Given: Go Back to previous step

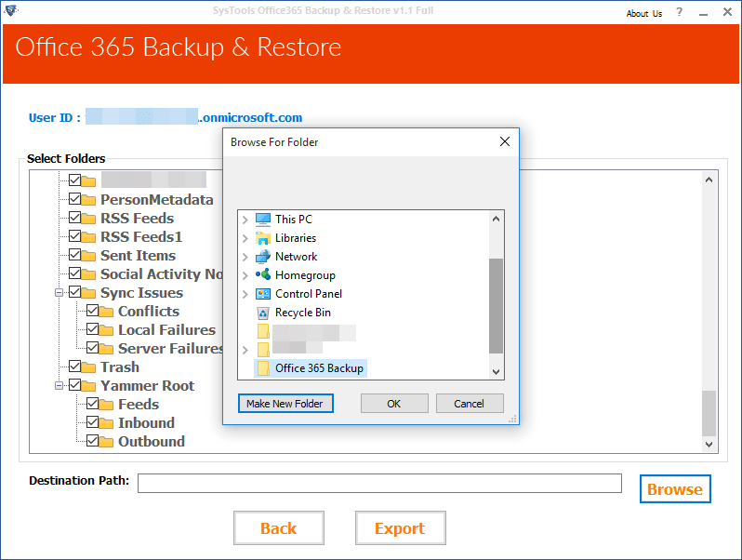Looking at the screenshot, I should [x=279, y=527].
